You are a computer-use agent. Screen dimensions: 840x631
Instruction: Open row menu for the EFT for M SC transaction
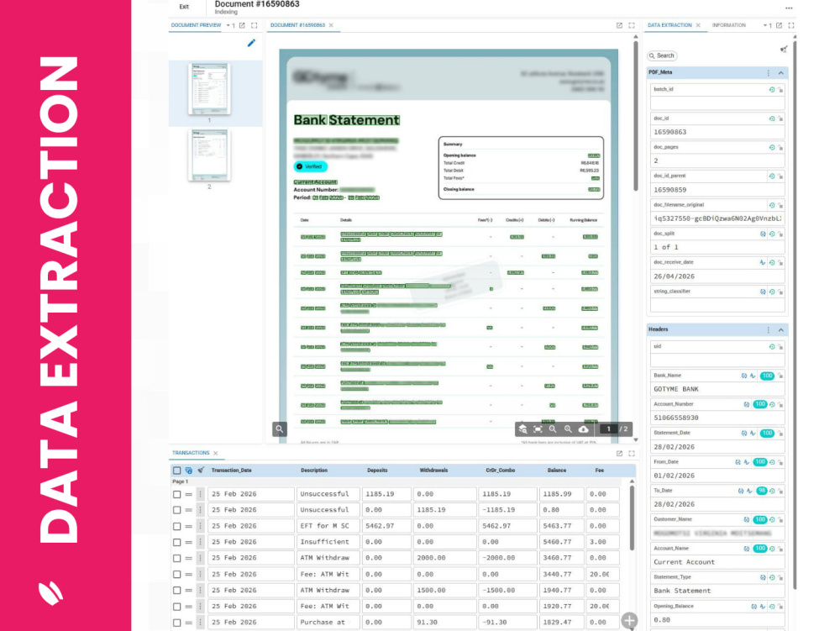pyautogui.click(x=201, y=526)
